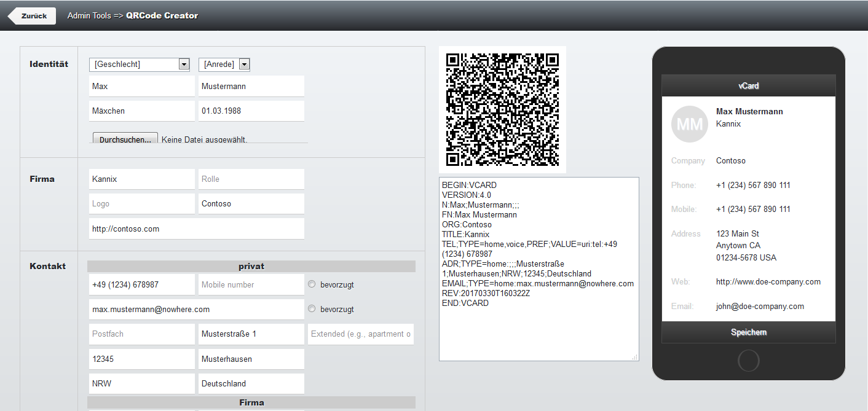The height and width of the screenshot is (411, 868).
Task: Click Kannix under the name in the phone preview
Action: click(x=728, y=124)
